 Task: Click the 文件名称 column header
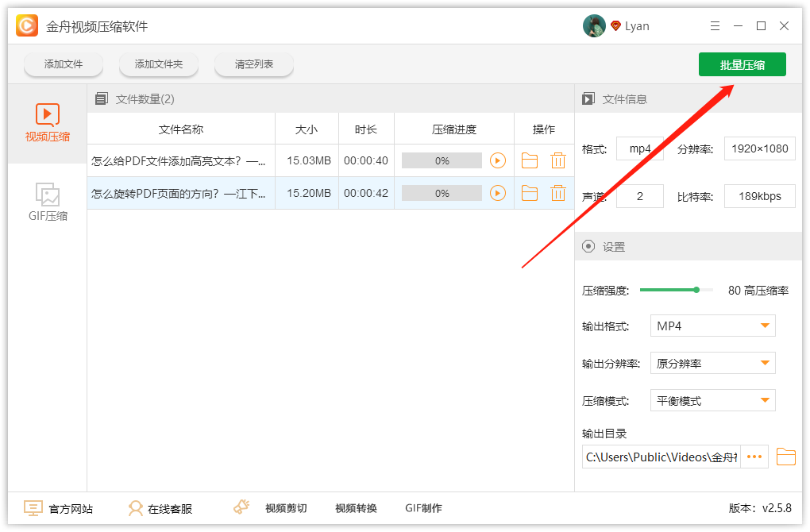[181, 129]
